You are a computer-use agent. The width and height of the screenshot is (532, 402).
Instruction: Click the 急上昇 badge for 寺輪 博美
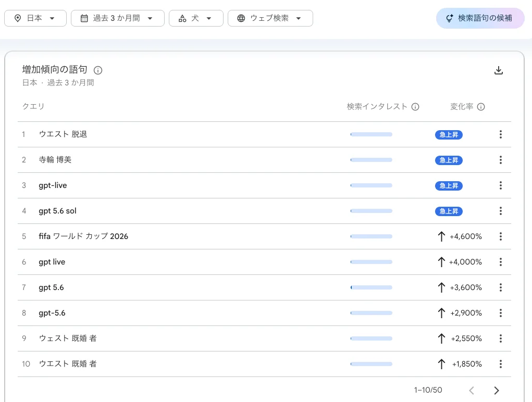click(449, 160)
